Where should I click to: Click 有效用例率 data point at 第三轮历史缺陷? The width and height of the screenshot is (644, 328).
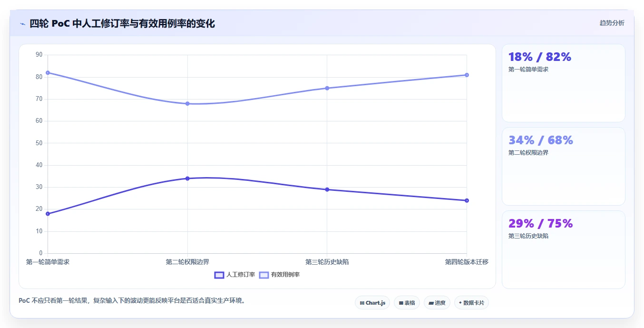click(327, 88)
